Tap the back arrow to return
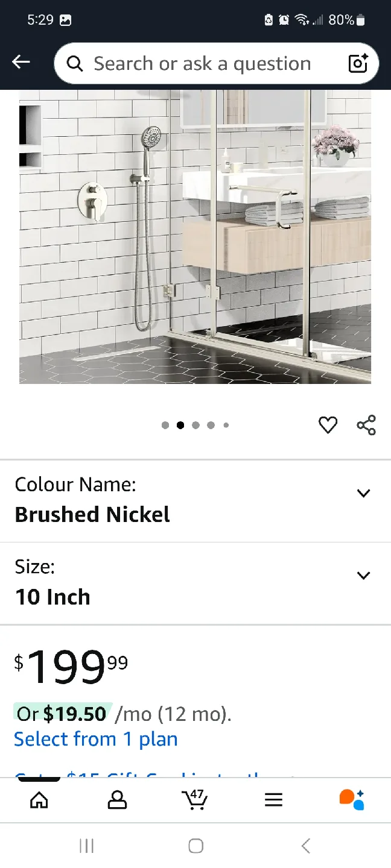The width and height of the screenshot is (391, 868). click(x=21, y=61)
